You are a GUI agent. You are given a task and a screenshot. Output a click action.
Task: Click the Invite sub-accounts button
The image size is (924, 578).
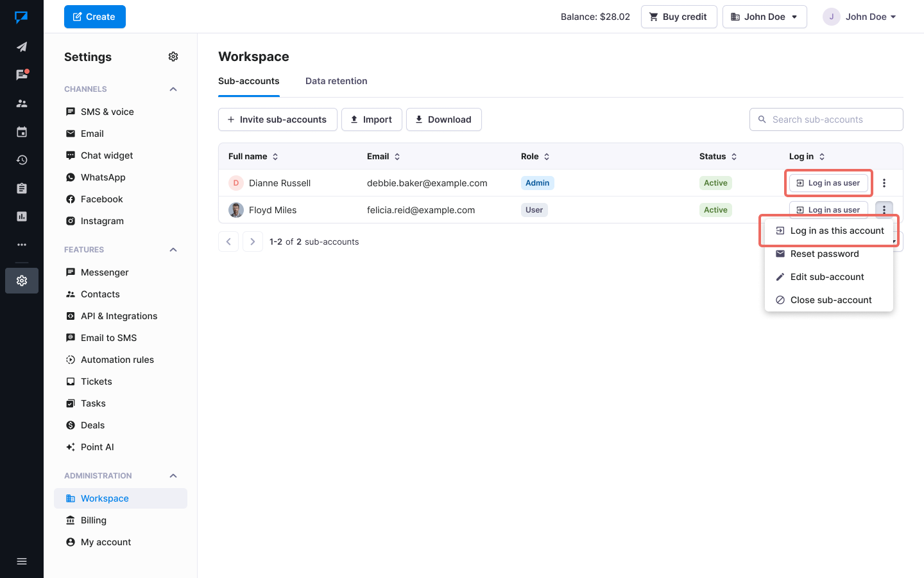click(277, 119)
